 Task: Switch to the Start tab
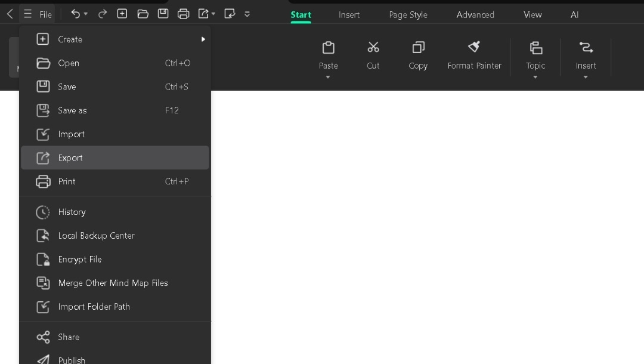click(301, 15)
